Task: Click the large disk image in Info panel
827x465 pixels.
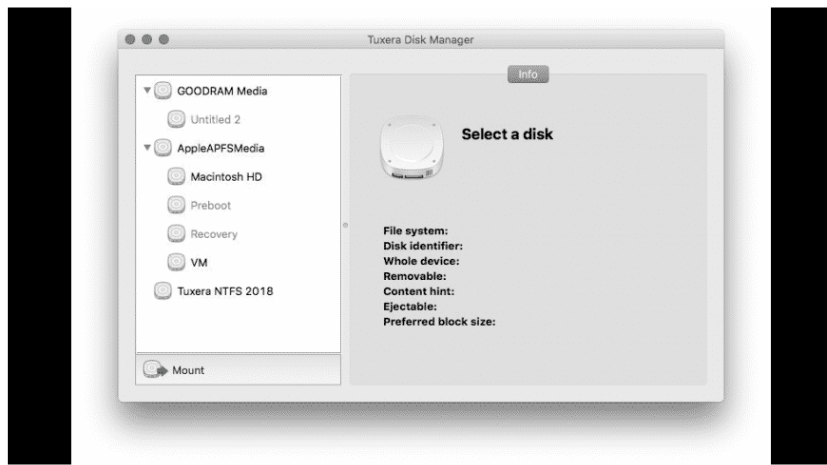Action: (408, 152)
